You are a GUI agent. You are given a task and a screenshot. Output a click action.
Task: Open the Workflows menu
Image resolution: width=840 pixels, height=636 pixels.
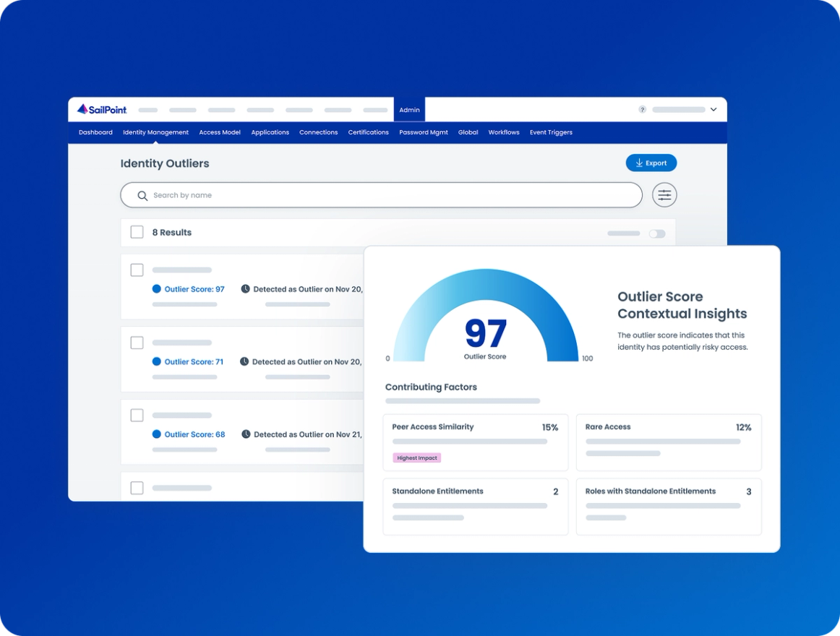pos(504,132)
